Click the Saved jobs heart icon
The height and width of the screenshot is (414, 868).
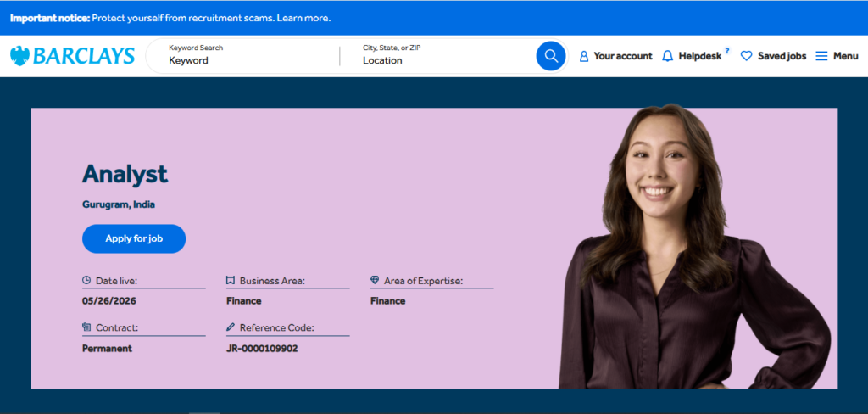pos(746,56)
